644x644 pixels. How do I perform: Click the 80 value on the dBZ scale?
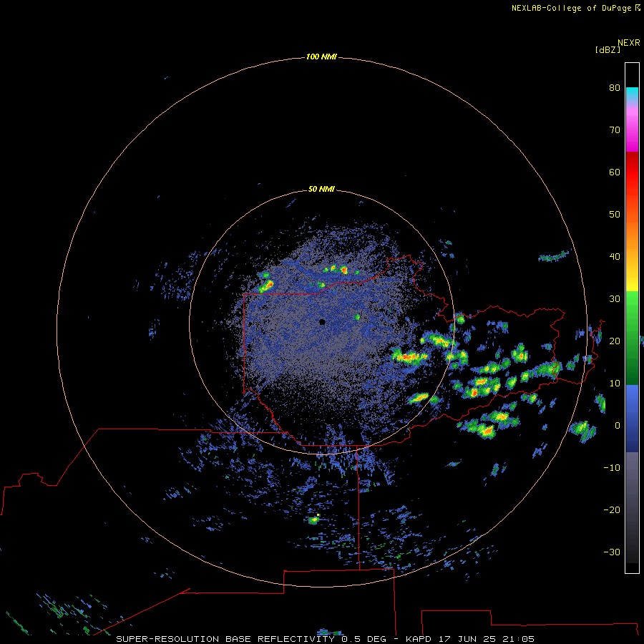click(x=615, y=87)
